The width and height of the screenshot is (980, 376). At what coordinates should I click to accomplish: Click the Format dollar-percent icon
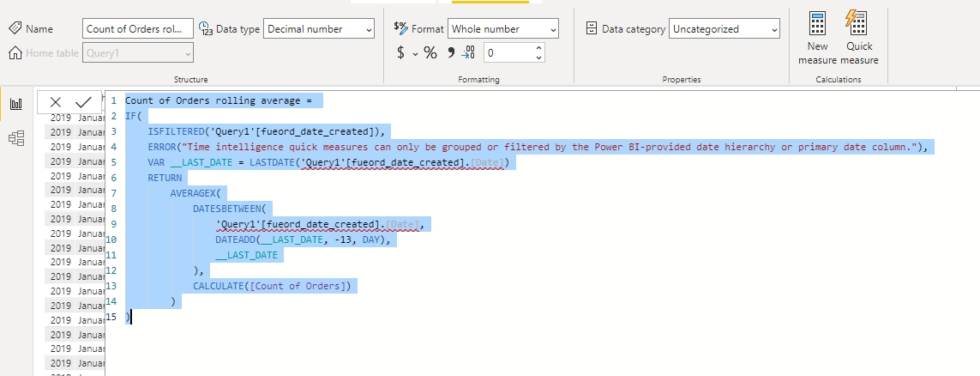[x=400, y=27]
